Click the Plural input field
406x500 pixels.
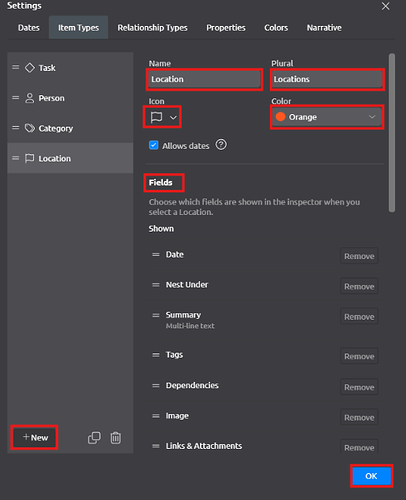pos(327,79)
